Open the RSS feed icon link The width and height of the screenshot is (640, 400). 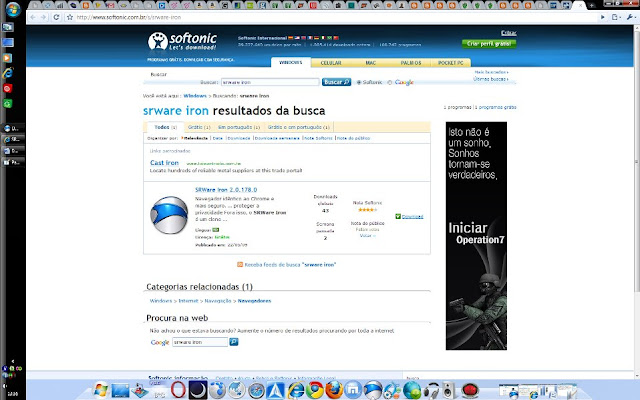pos(240,264)
